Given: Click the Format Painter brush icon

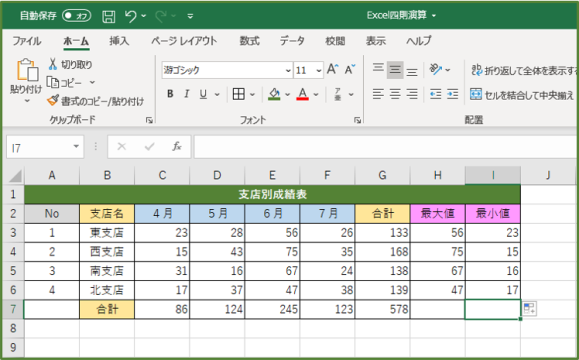Looking at the screenshot, I should pos(53,100).
